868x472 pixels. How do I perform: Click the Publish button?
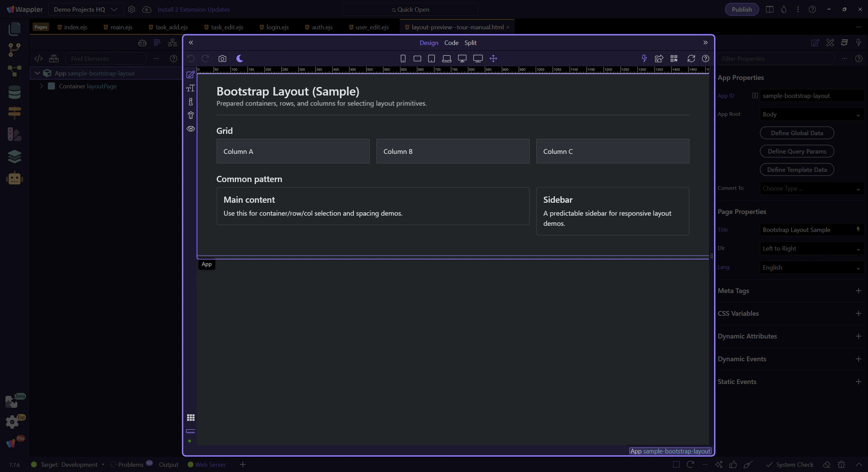(x=741, y=10)
